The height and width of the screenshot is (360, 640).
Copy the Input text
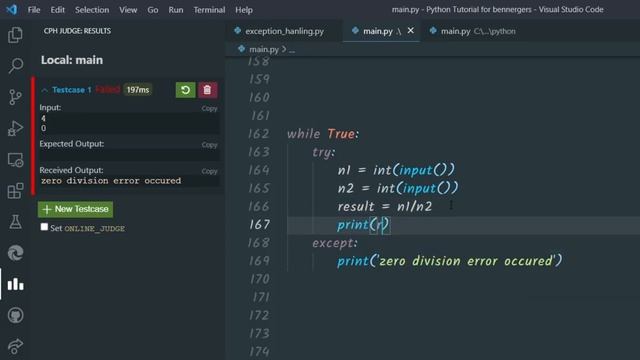tap(209, 109)
